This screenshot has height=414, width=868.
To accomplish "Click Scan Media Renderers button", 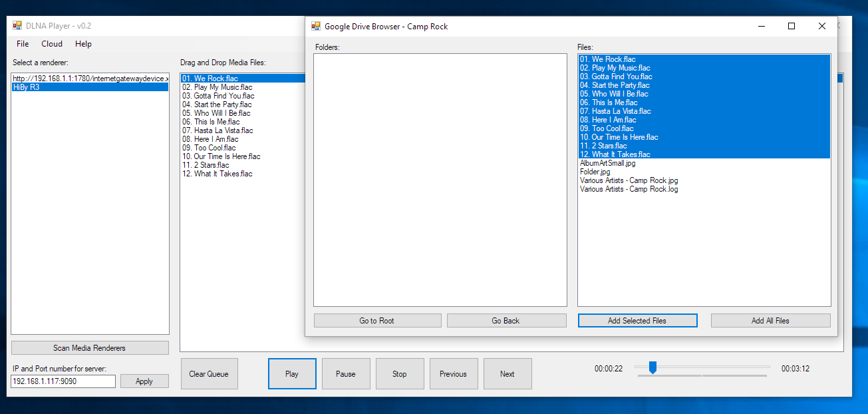I will tap(90, 348).
